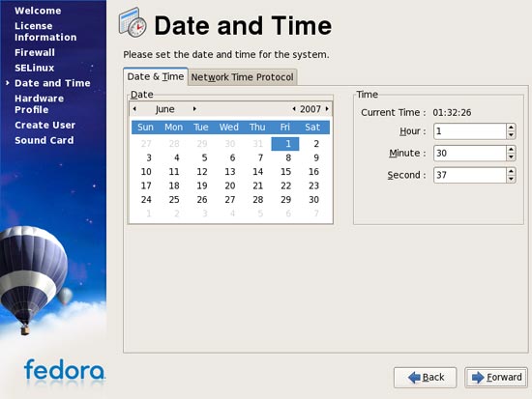The width and height of the screenshot is (532, 399).
Task: Click greyed-out May 31 in calendar
Action: tap(257, 144)
